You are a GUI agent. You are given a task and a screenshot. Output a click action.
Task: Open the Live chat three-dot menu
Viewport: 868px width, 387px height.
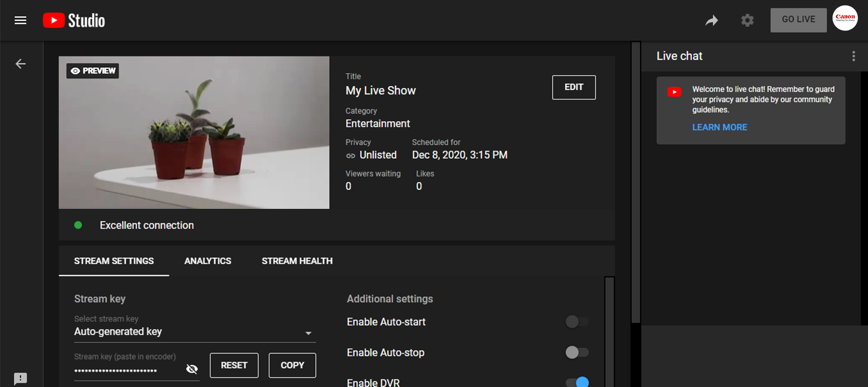(853, 56)
